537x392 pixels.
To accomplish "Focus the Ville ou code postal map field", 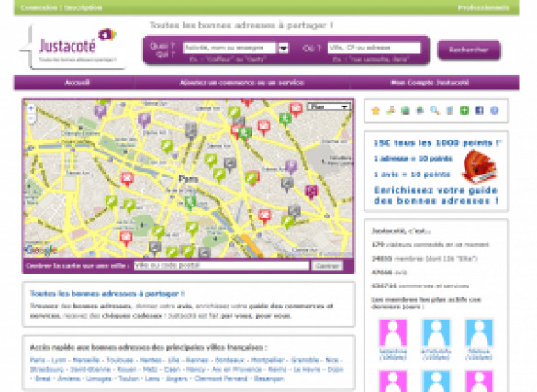I will 221,265.
